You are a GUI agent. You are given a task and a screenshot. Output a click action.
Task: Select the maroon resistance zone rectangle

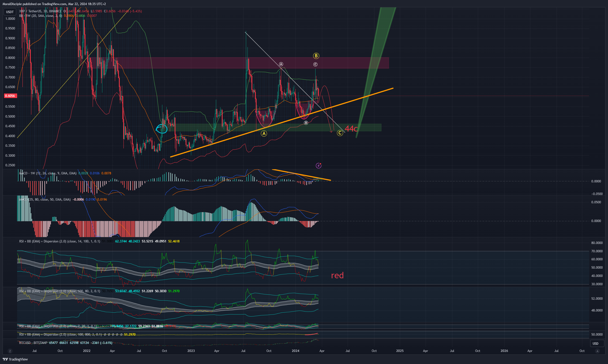pos(238,63)
